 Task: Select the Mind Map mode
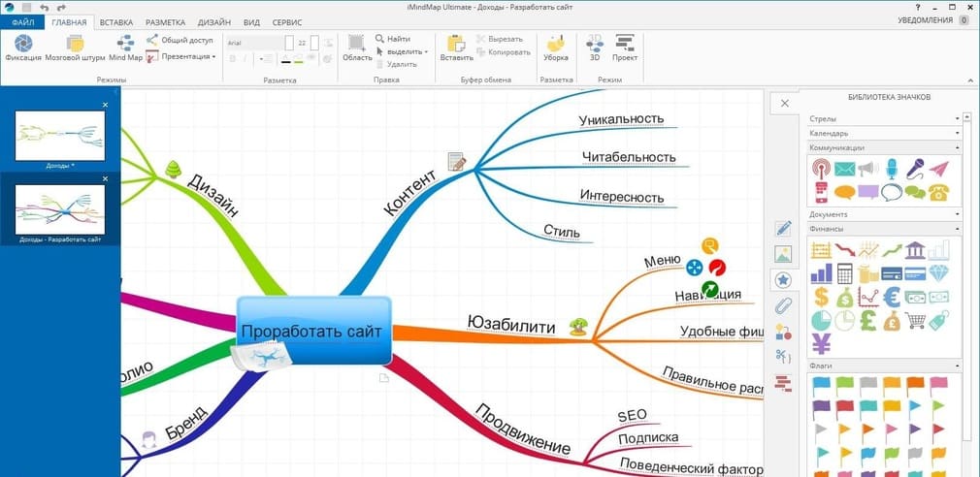pyautogui.click(x=125, y=48)
